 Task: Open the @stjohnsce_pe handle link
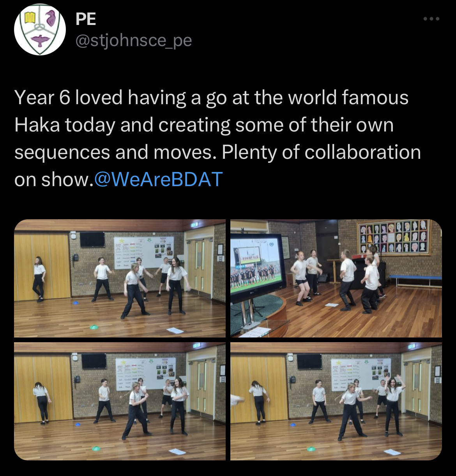pos(133,40)
